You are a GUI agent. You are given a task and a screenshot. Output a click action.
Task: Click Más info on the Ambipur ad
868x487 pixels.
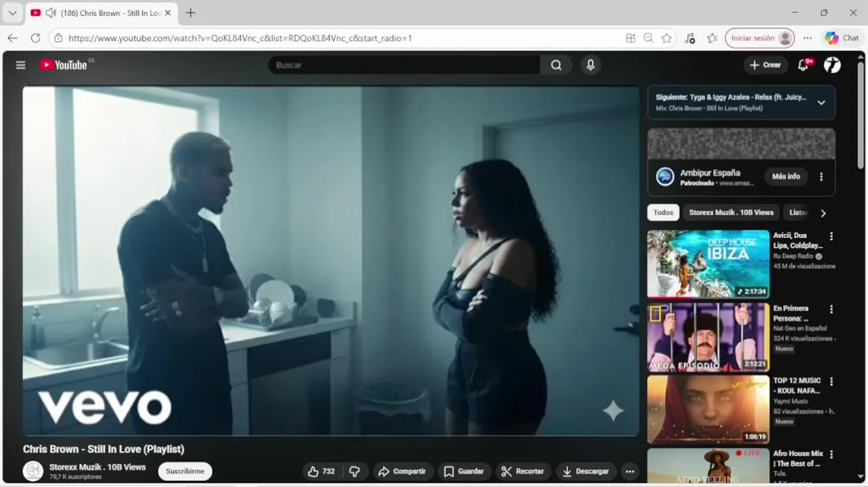pyautogui.click(x=786, y=177)
